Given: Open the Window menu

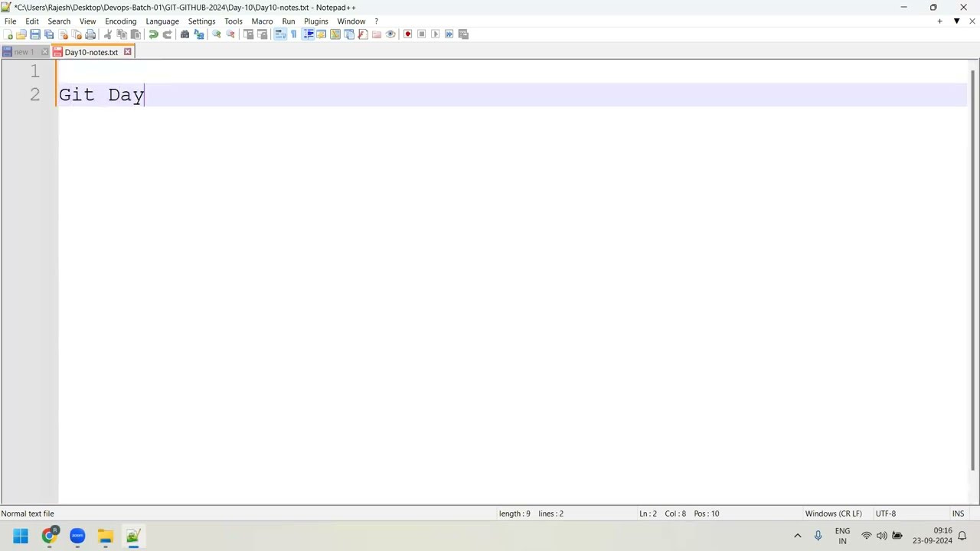Looking at the screenshot, I should [351, 21].
